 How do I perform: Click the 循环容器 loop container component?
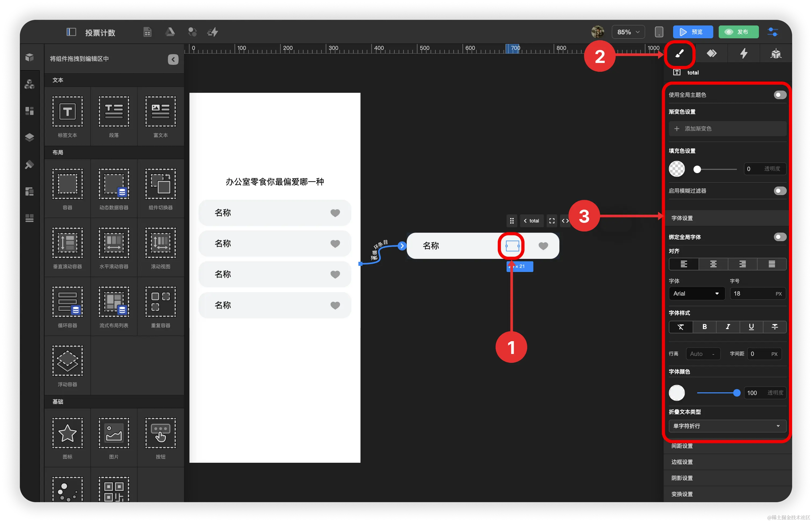[67, 302]
